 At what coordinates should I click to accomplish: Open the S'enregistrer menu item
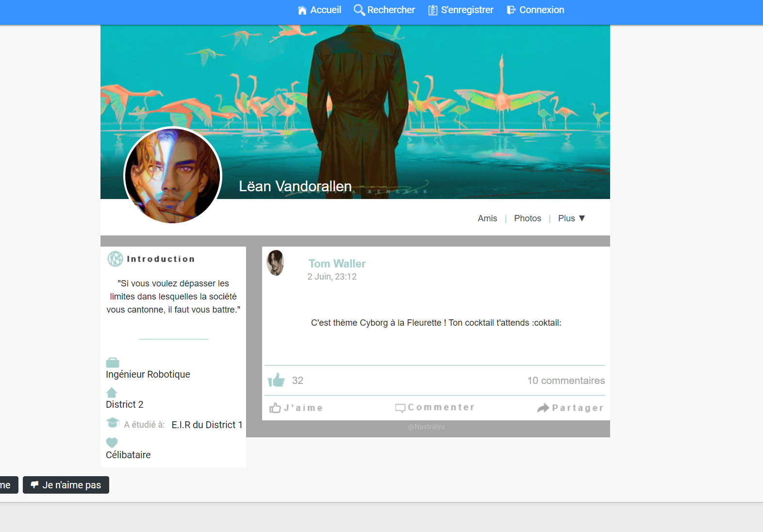click(x=461, y=10)
